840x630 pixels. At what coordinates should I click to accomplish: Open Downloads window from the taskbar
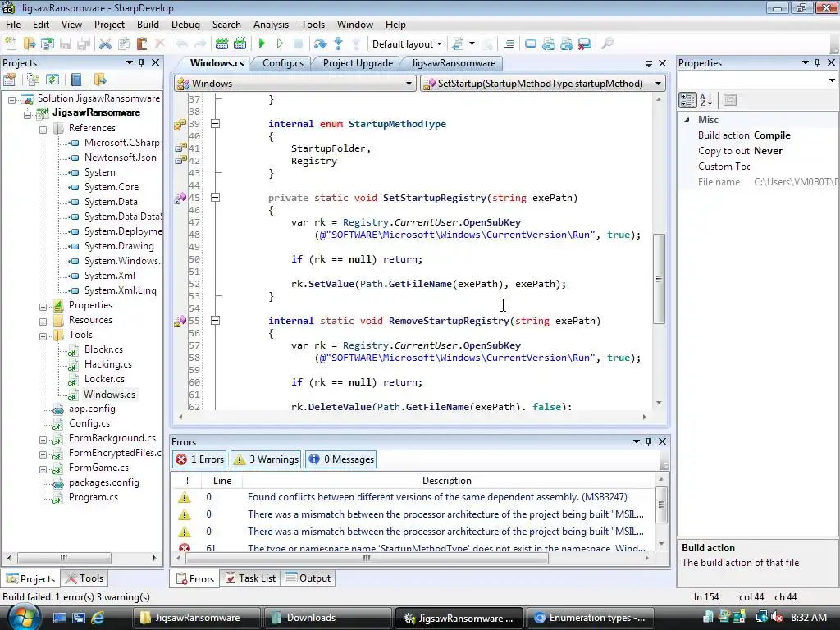coord(326,618)
